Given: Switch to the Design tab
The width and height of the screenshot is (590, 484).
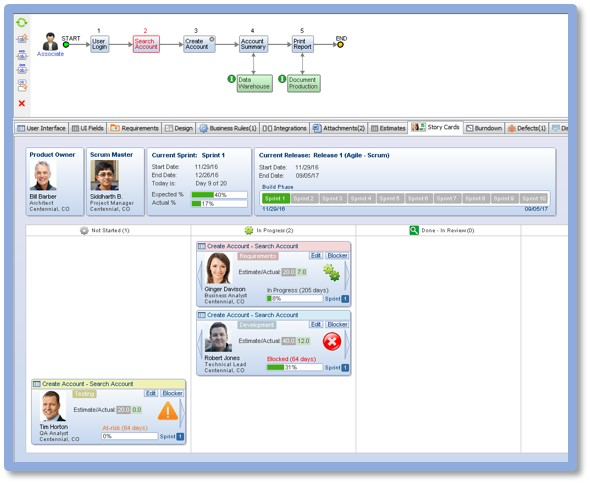Looking at the screenshot, I should click(179, 128).
